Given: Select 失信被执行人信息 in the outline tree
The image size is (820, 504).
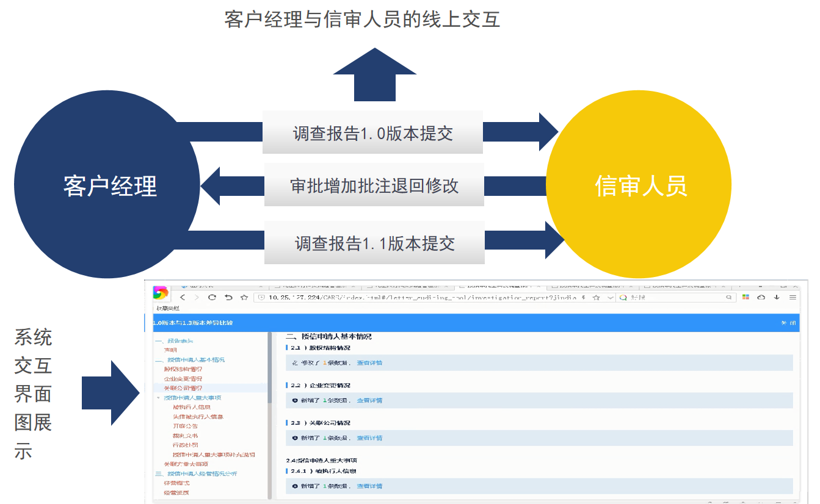Looking at the screenshot, I should (x=198, y=417).
